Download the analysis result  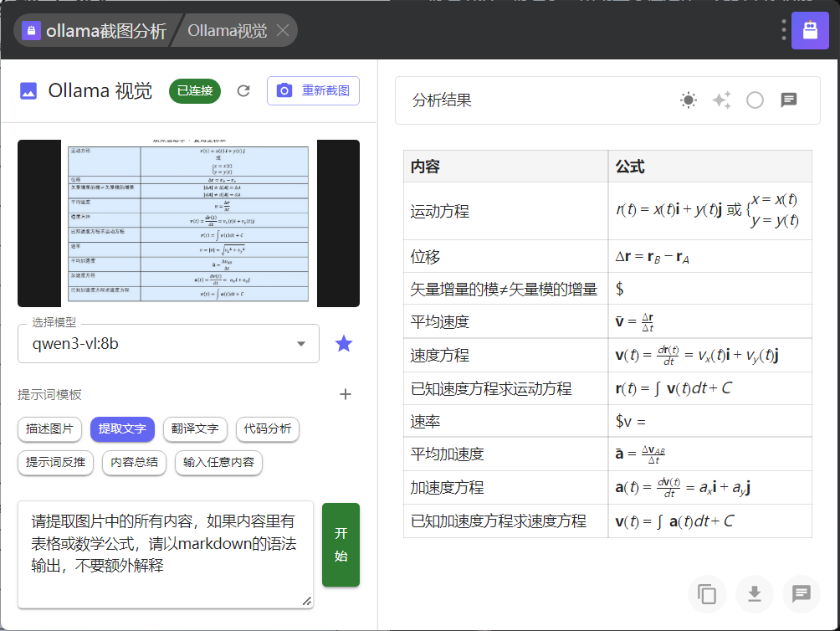pyautogui.click(x=754, y=594)
